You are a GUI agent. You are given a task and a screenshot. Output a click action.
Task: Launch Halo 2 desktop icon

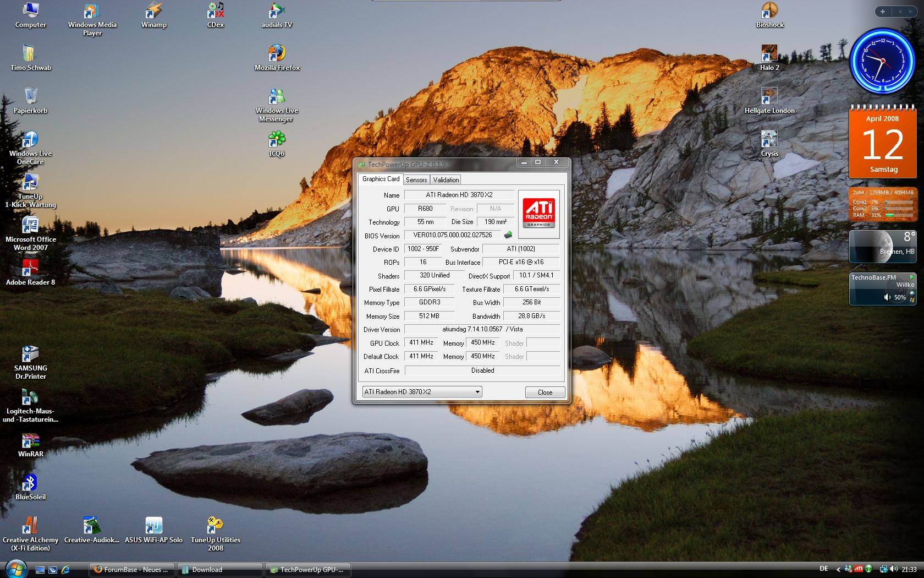point(770,58)
